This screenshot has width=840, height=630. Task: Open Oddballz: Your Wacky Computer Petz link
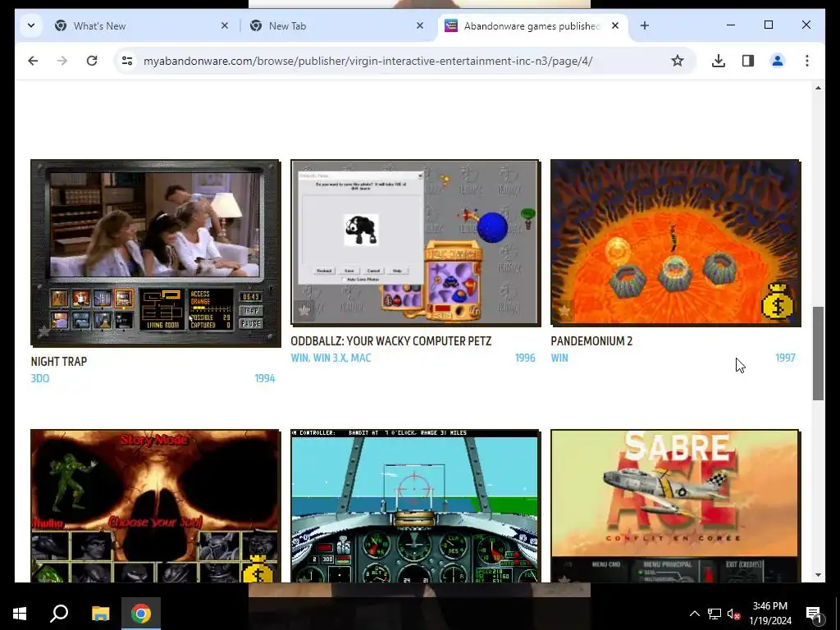click(390, 341)
